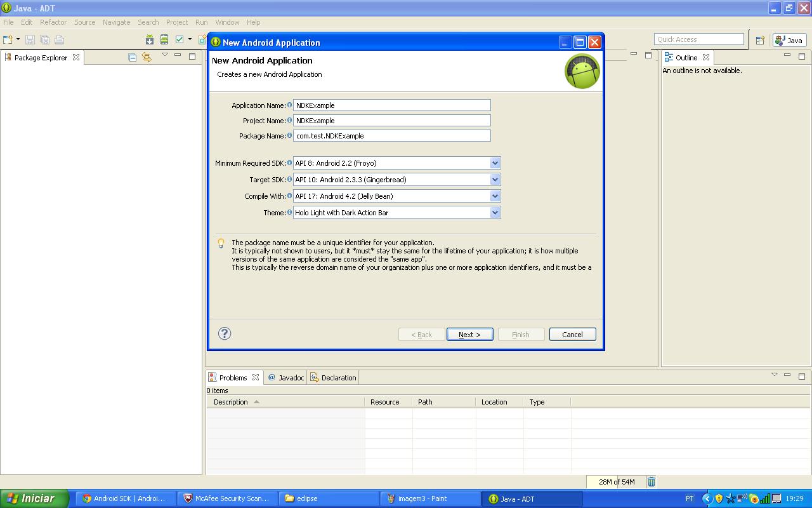
Task: Open Package Explorer view menu triangle
Action: tap(164, 55)
